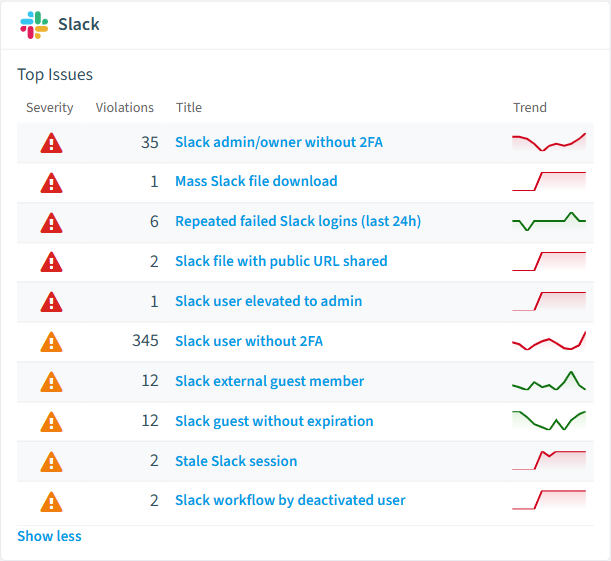Click trend sparkline for Slack guest without expiration
Screen dimensions: 611x561
coord(549,420)
